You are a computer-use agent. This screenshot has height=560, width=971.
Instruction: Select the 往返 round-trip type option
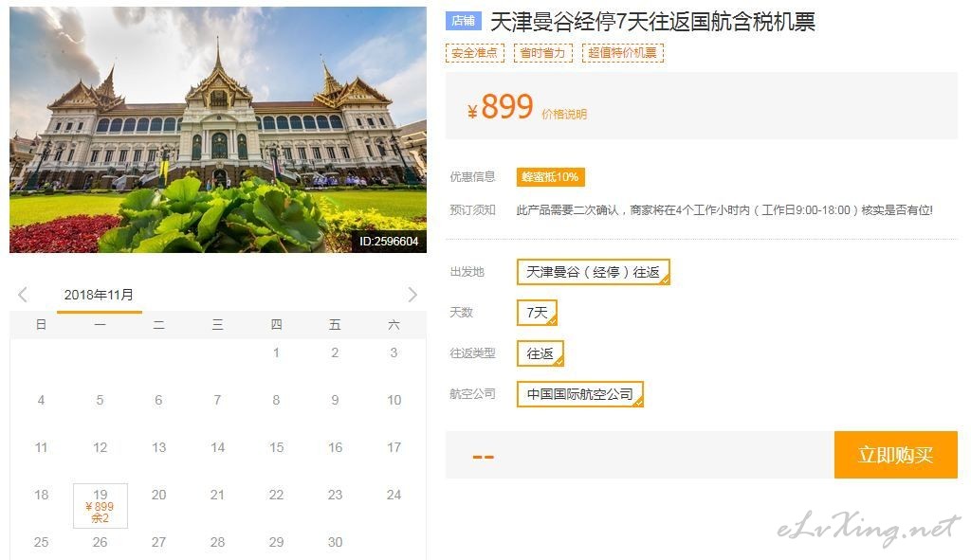(x=540, y=353)
